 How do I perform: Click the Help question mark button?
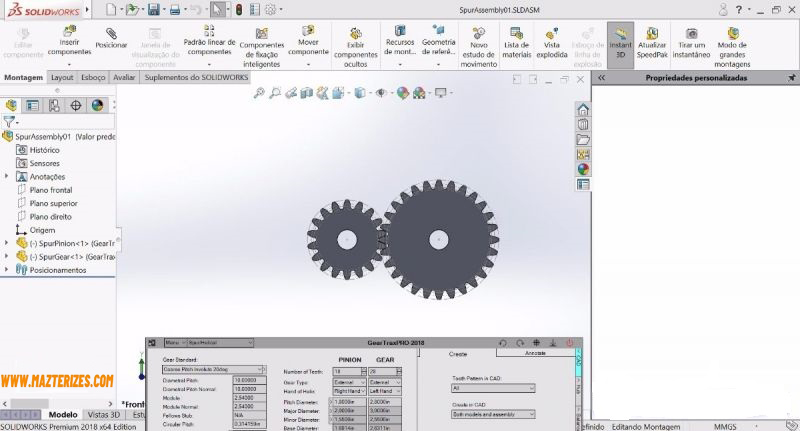[738, 9]
